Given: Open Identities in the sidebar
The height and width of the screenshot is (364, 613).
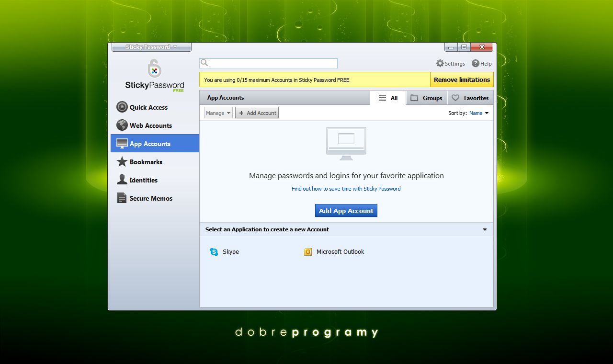Looking at the screenshot, I should (155, 180).
